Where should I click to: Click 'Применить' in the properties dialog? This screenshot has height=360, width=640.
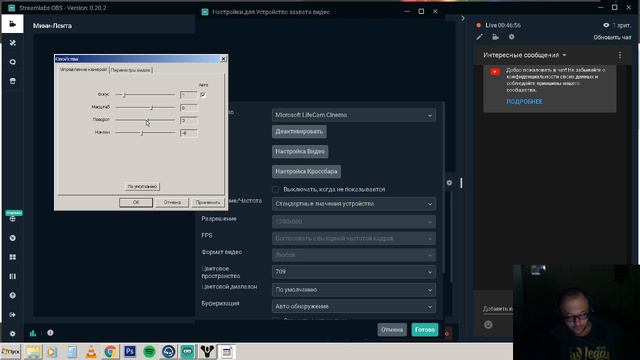[x=208, y=202]
